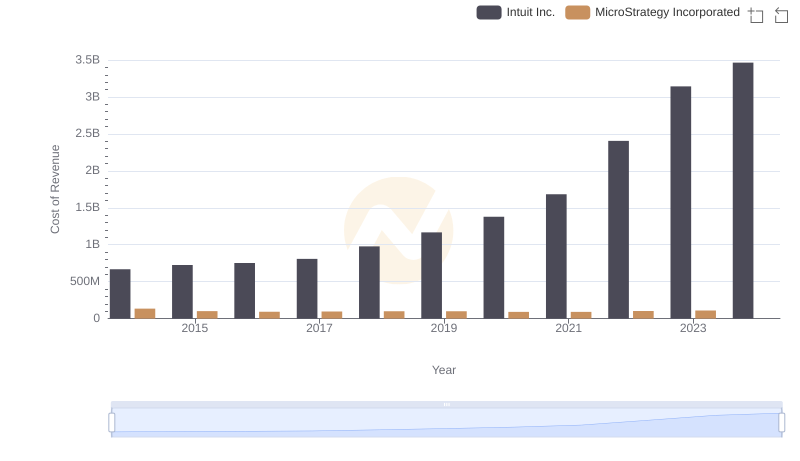Click the Intuit bar for 2021
The width and height of the screenshot is (800, 461).
pos(556,256)
